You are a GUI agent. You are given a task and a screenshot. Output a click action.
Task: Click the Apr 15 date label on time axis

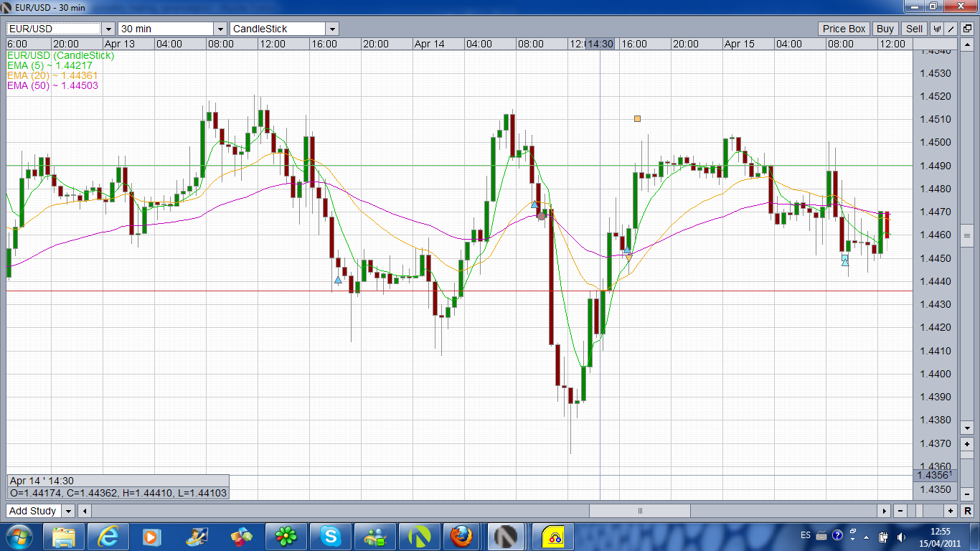tap(740, 44)
